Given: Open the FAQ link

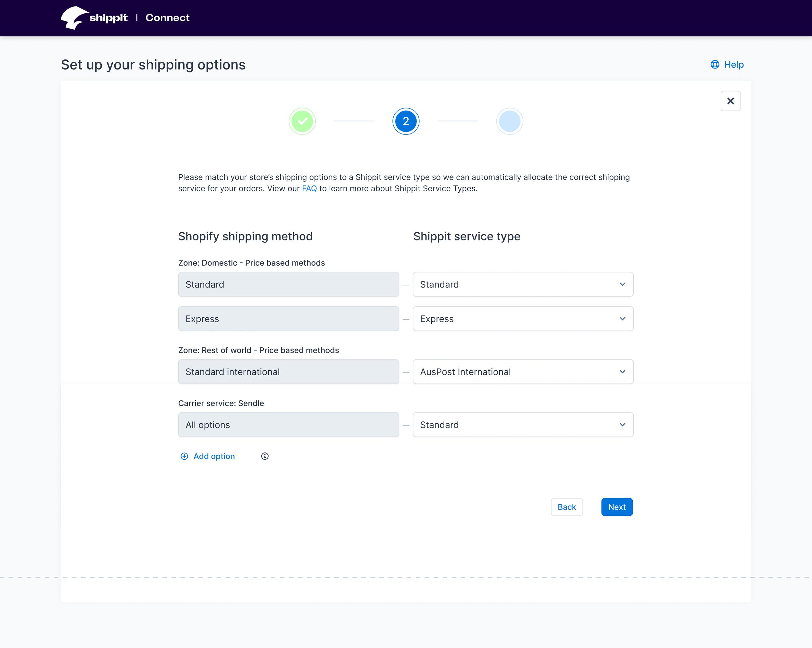Looking at the screenshot, I should [x=309, y=188].
